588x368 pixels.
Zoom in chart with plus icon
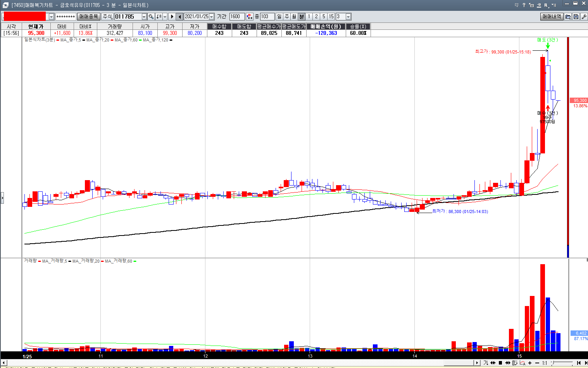pos(530,363)
